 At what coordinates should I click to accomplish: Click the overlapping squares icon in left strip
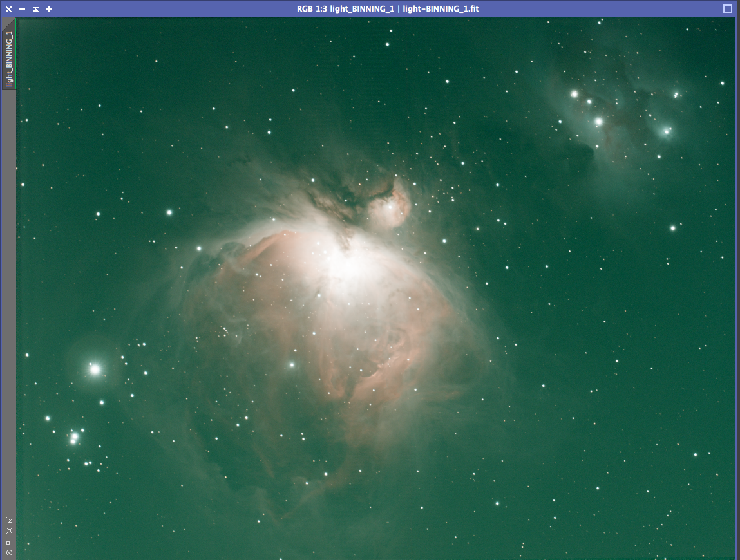pyautogui.click(x=9, y=541)
